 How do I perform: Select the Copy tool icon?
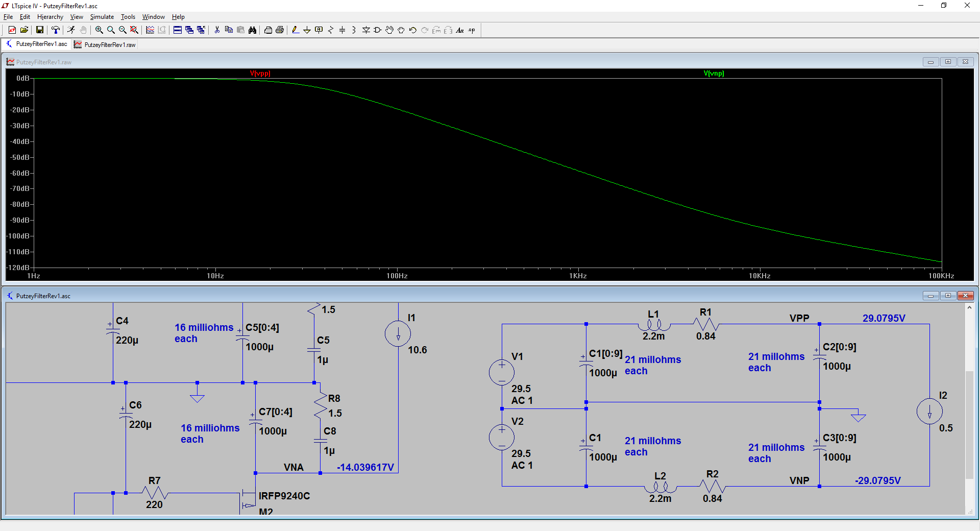tap(229, 30)
